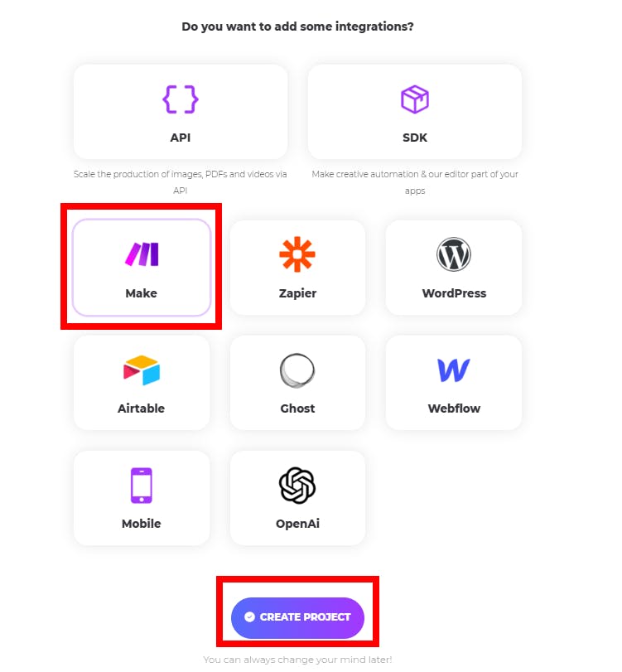Click the OpenAi knot logo icon
The width and height of the screenshot is (622, 672).
tap(297, 485)
